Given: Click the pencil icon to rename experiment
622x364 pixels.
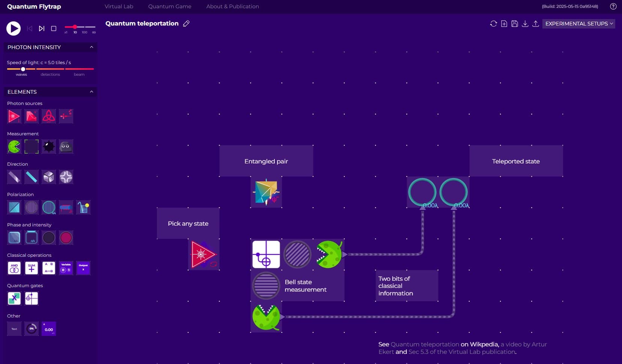Looking at the screenshot, I should (186, 24).
